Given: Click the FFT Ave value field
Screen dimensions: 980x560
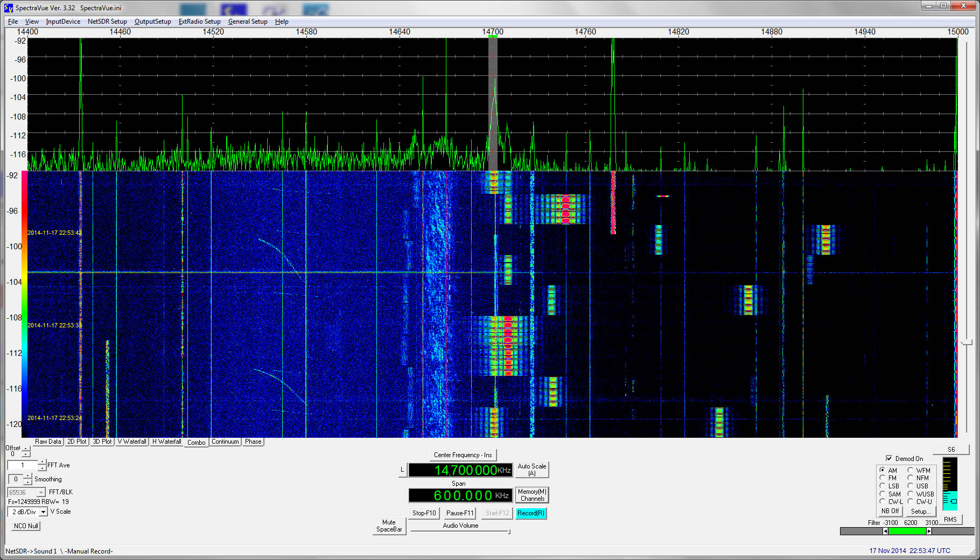Looking at the screenshot, I should [x=23, y=465].
